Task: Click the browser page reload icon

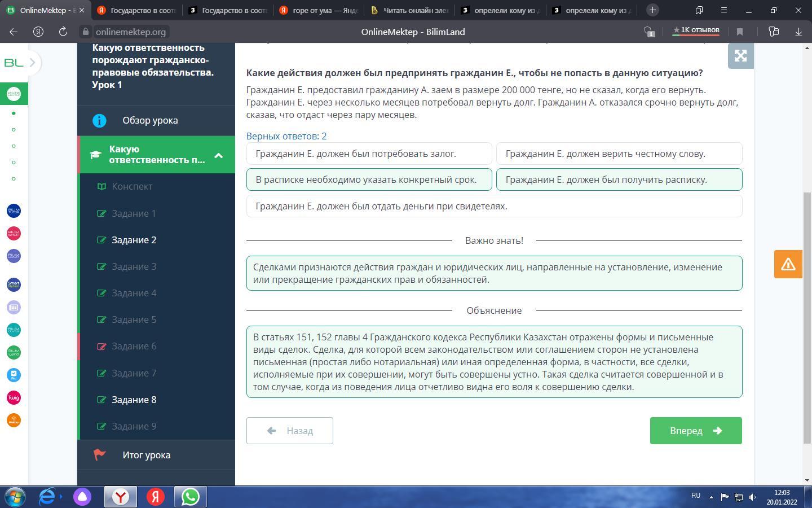Action: [63, 32]
